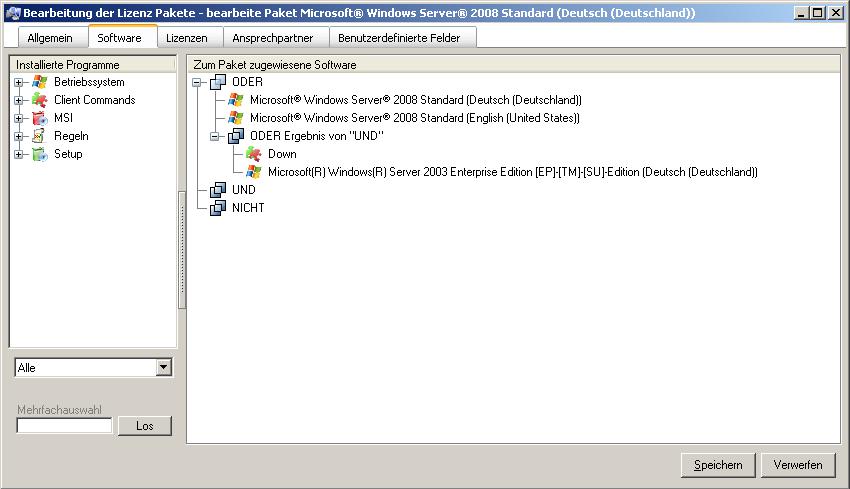This screenshot has width=850, height=489.
Task: Select the Betriebssystem entry
Action: click(89, 82)
